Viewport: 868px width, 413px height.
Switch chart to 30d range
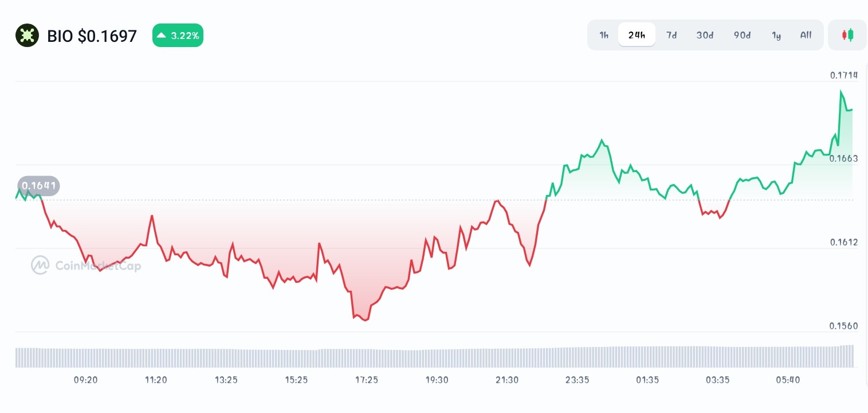pyautogui.click(x=705, y=35)
